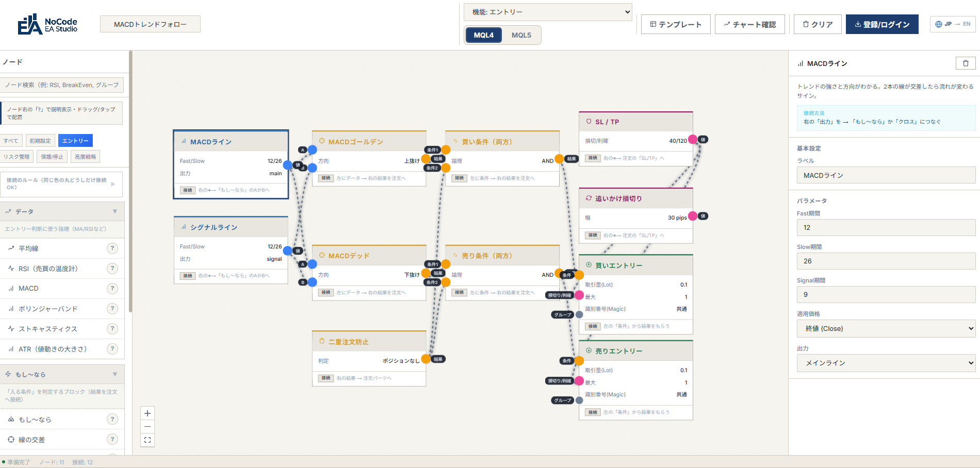Open the help icon next to ATR
Image resolution: width=980 pixels, height=468 pixels.
pos(112,348)
